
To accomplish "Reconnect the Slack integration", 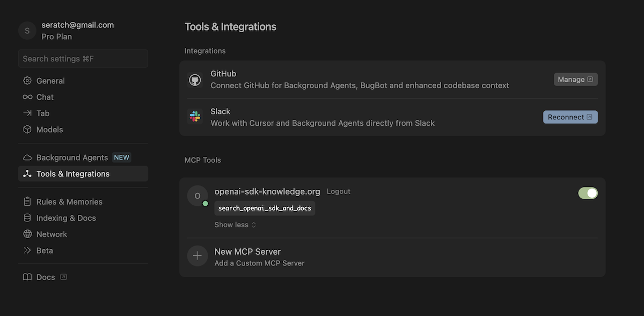I will [x=570, y=117].
